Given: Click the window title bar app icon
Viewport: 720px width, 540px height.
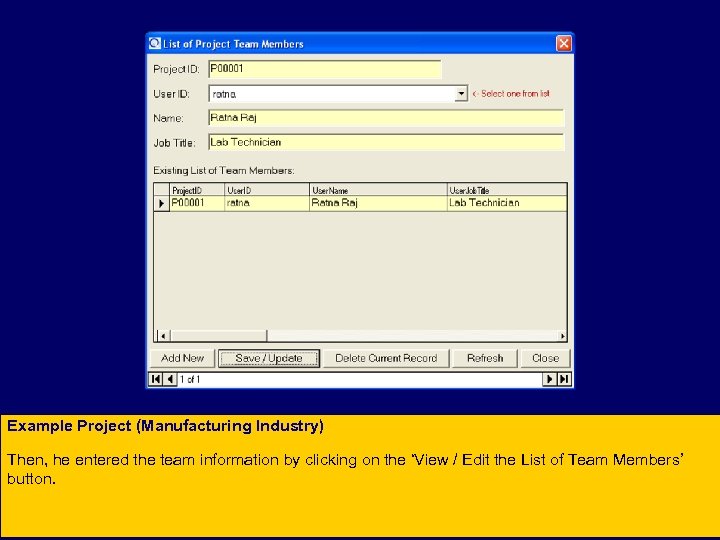Looking at the screenshot, I should [155, 43].
